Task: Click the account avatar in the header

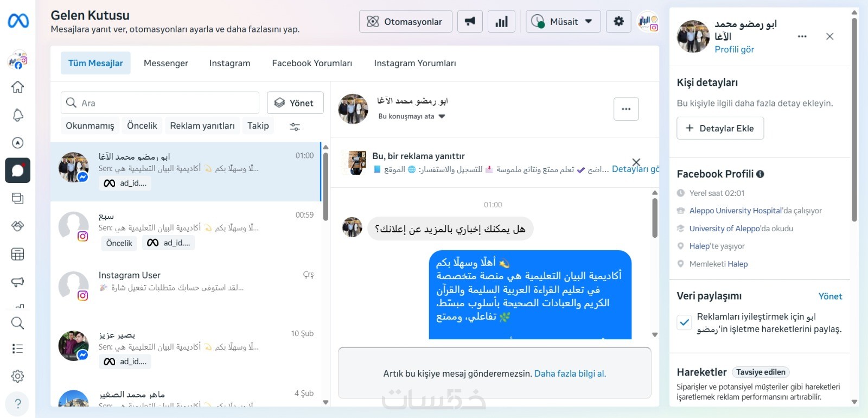Action: click(648, 22)
